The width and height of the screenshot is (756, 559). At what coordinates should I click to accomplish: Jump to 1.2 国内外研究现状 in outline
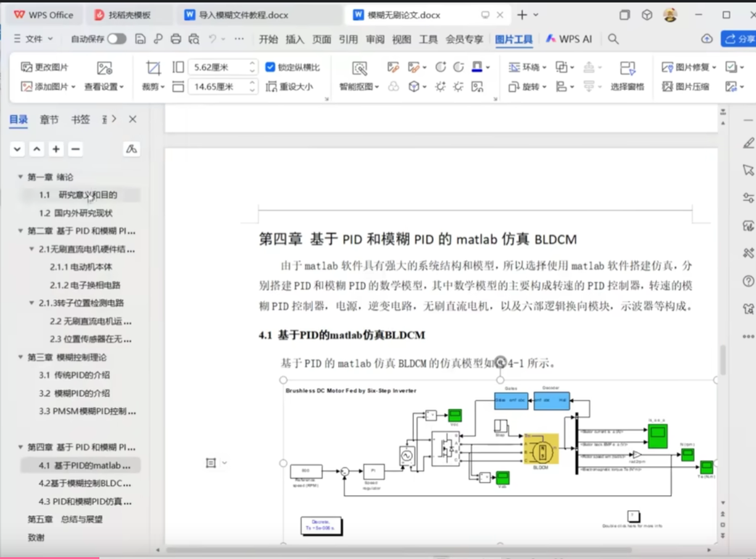tap(75, 213)
